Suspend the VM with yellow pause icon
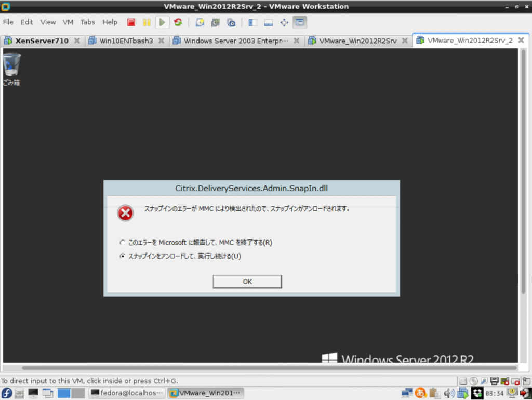The image size is (532, 400). [x=147, y=22]
